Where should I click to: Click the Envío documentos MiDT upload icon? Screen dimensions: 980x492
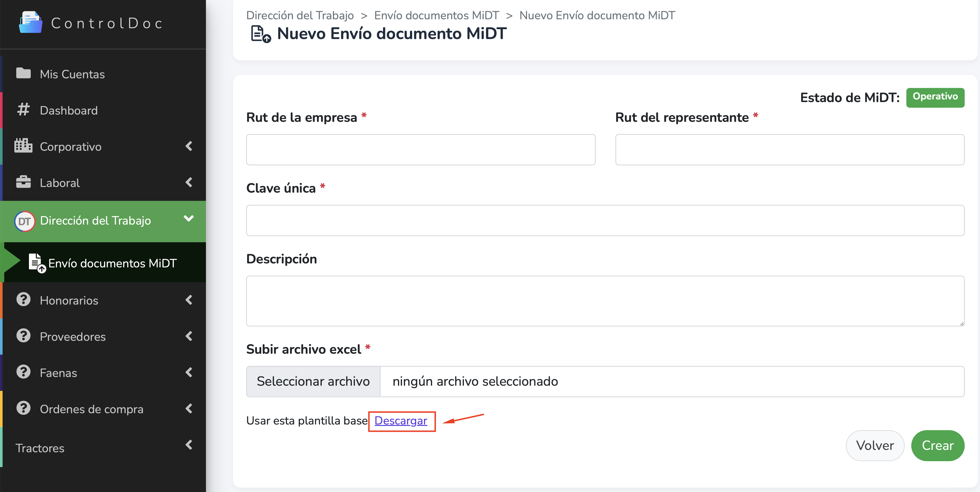(x=37, y=263)
